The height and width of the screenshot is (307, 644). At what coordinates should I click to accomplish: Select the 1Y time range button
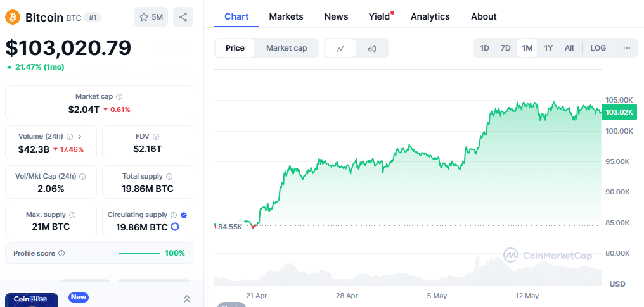(548, 48)
